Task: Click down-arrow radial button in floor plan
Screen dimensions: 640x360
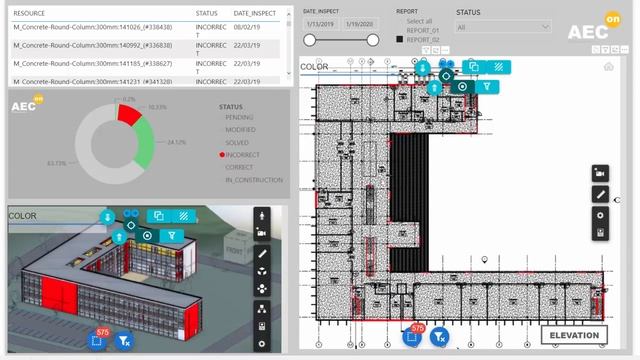Action: 422,67
